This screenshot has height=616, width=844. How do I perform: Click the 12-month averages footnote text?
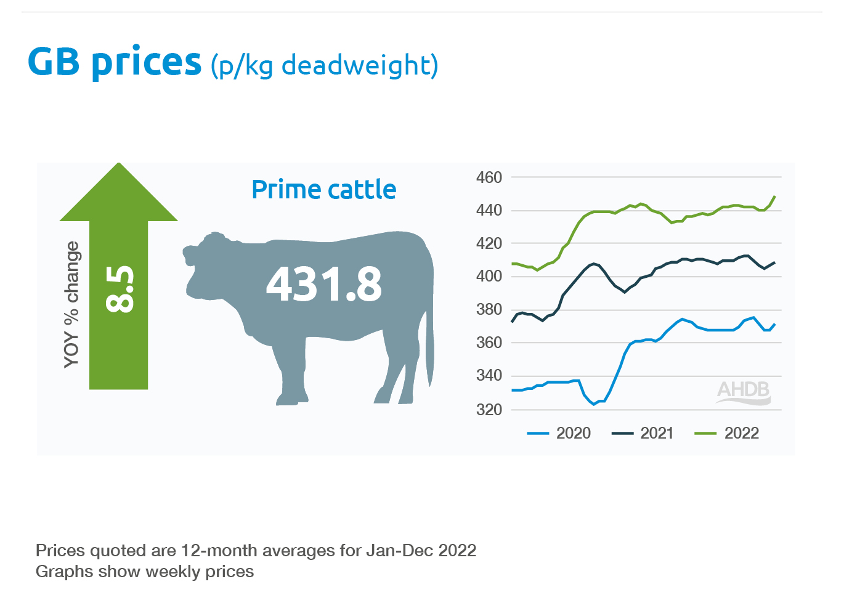click(x=256, y=550)
